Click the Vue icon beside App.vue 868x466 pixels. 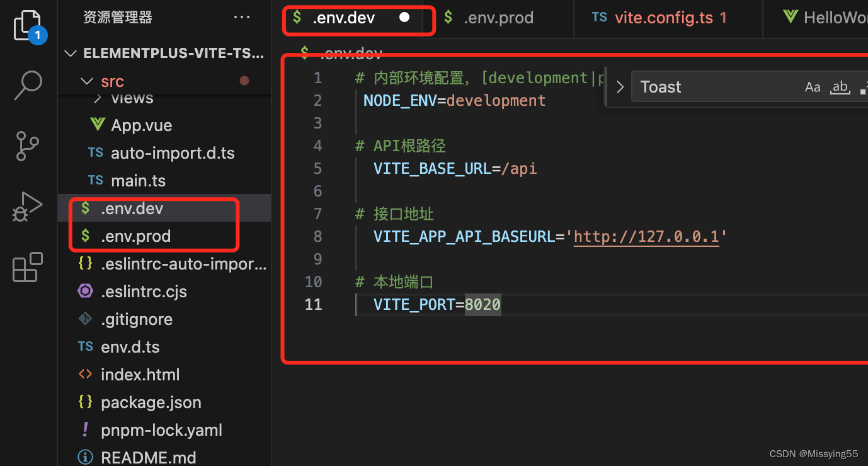click(97, 125)
